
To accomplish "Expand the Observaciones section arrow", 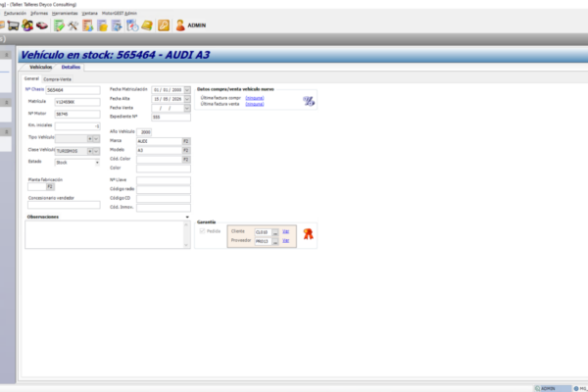I will 187,218.
